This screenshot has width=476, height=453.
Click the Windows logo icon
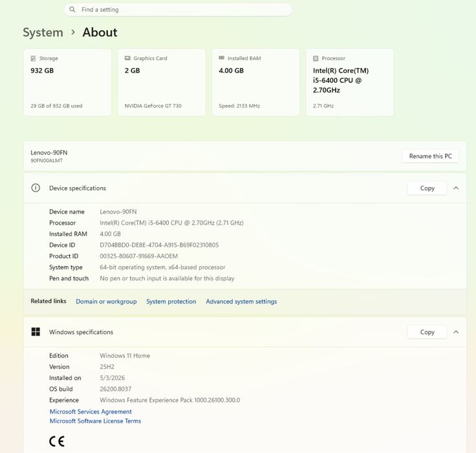pos(36,332)
